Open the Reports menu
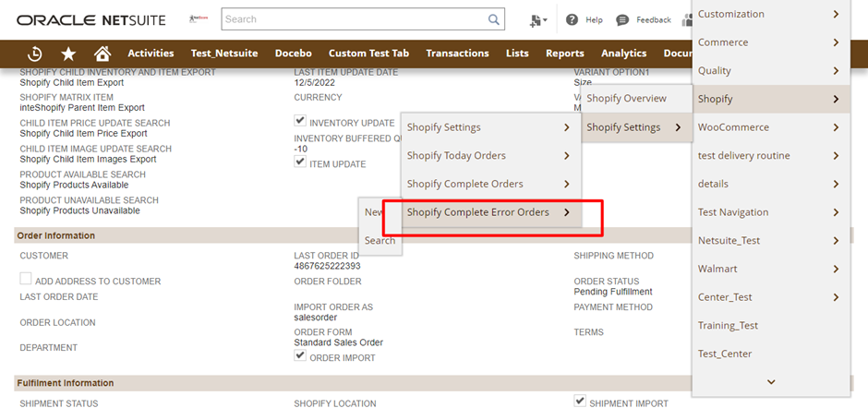868x408 pixels. click(x=564, y=54)
